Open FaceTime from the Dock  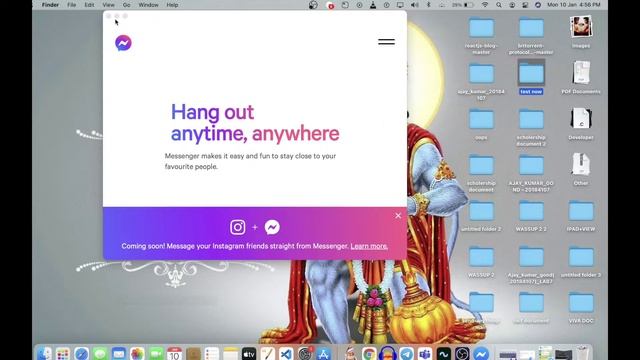(x=156, y=353)
